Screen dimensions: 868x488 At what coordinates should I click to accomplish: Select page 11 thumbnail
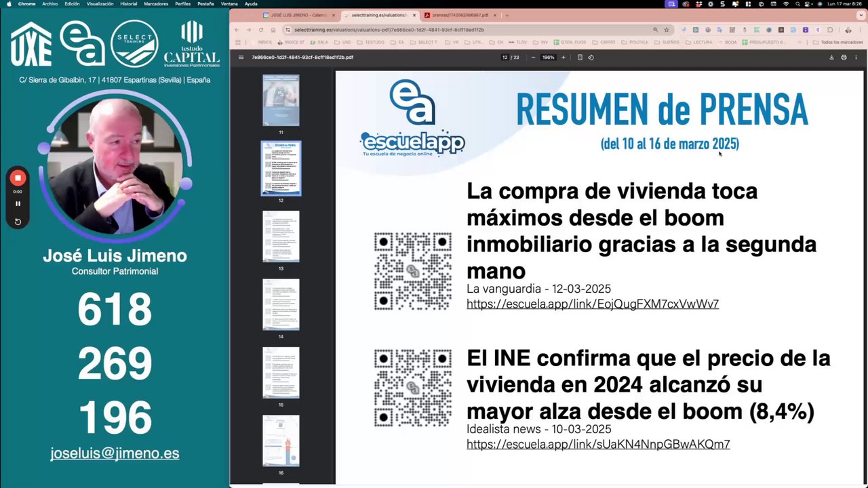[x=281, y=100]
